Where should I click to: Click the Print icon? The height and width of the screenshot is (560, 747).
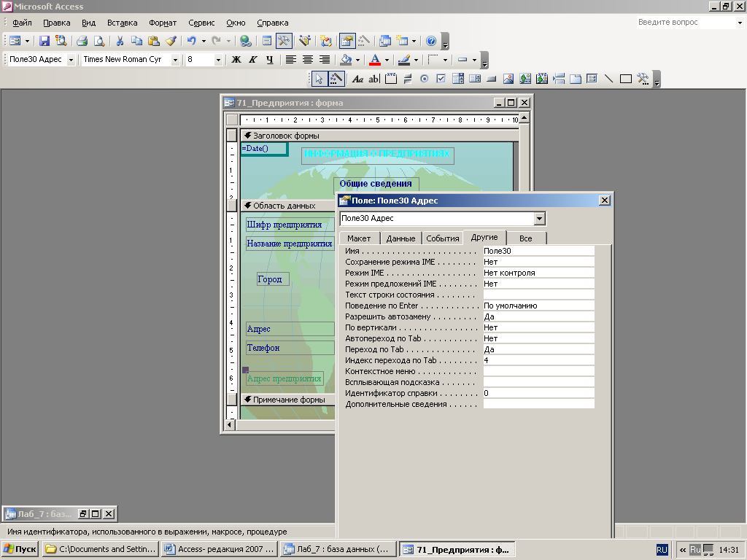pos(82,41)
